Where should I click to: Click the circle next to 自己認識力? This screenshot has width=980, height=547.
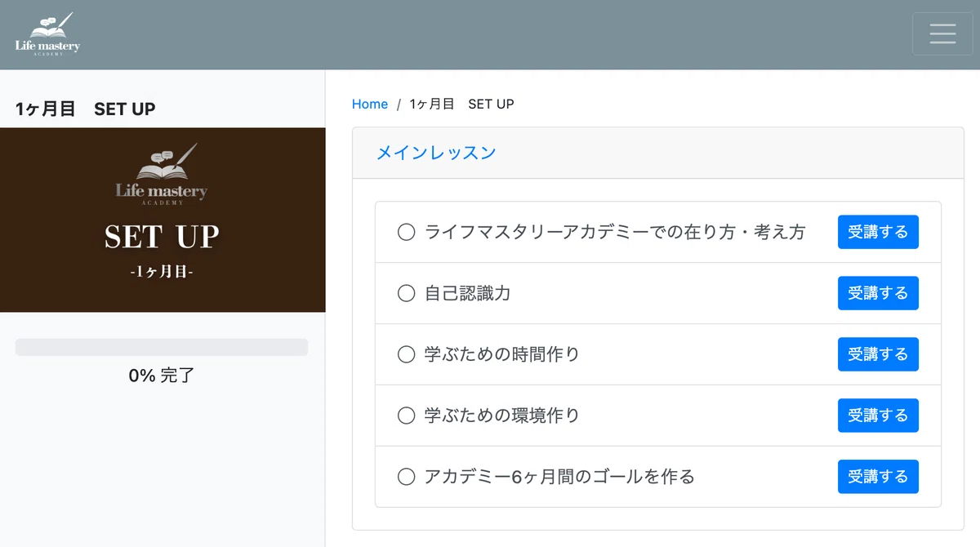click(406, 293)
